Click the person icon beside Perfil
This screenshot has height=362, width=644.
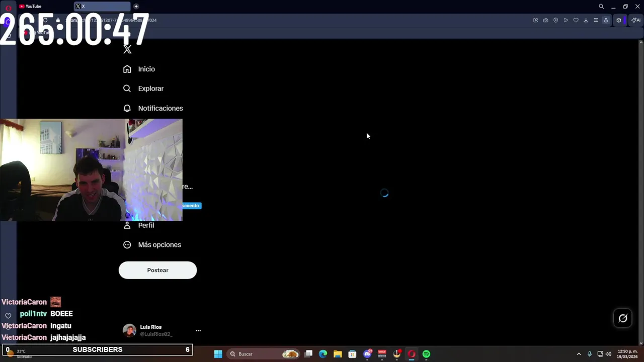(x=127, y=225)
